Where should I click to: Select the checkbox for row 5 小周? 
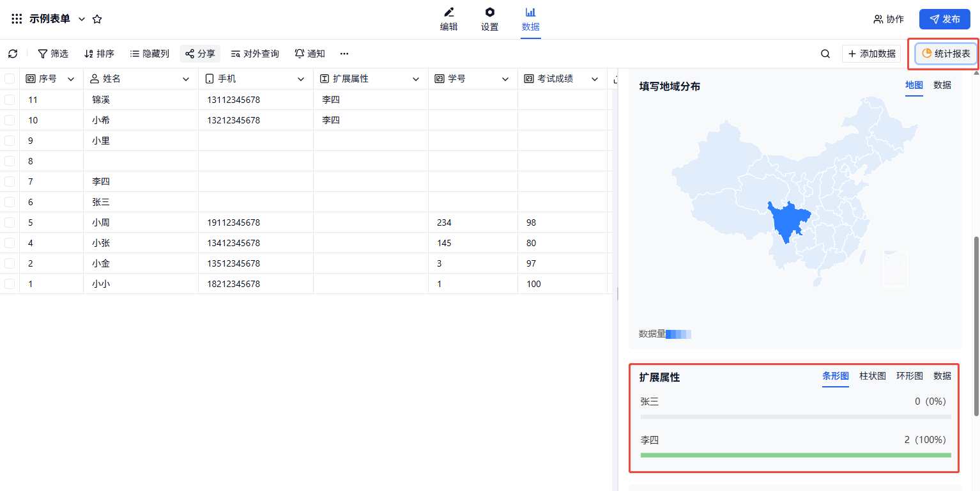click(10, 222)
